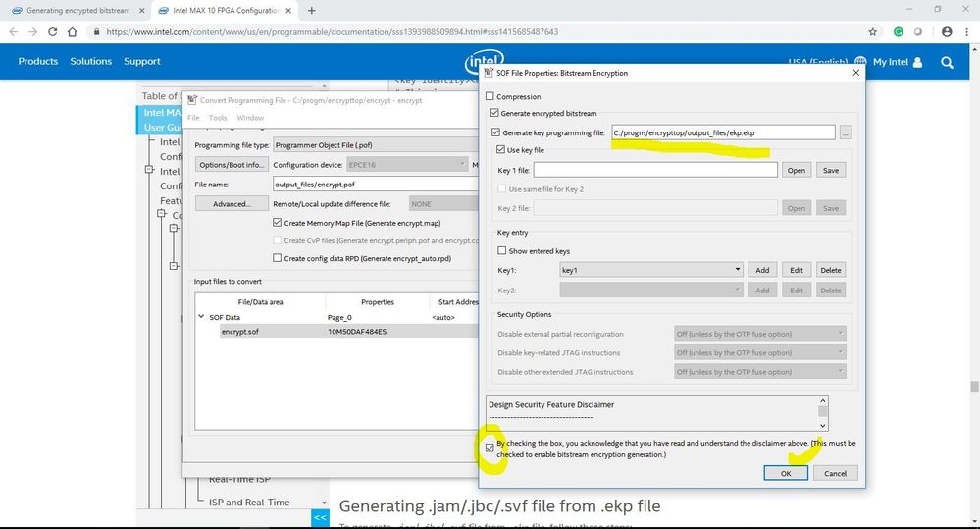Click the browser page vertical scrollbar thumb
Screen dimensions: 980x529
(x=974, y=387)
